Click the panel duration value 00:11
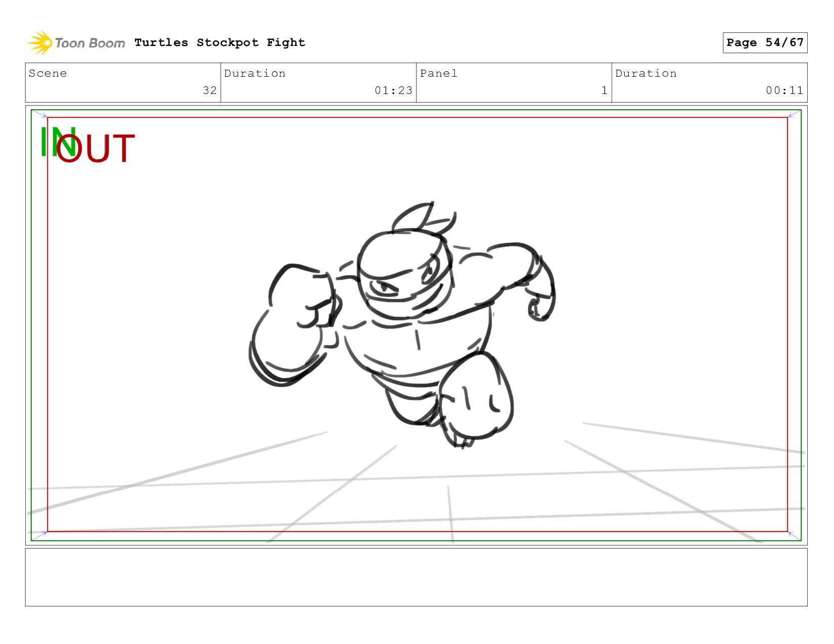The image size is (834, 644). click(x=784, y=90)
